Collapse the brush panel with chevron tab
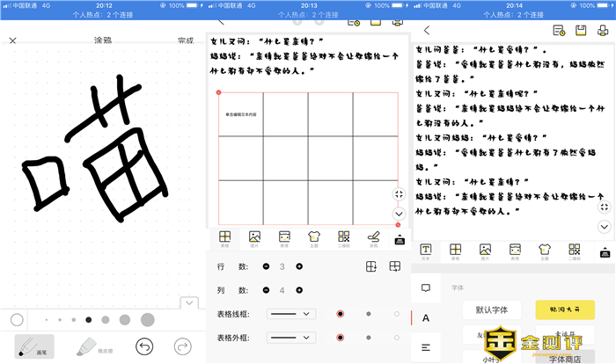 click(187, 302)
